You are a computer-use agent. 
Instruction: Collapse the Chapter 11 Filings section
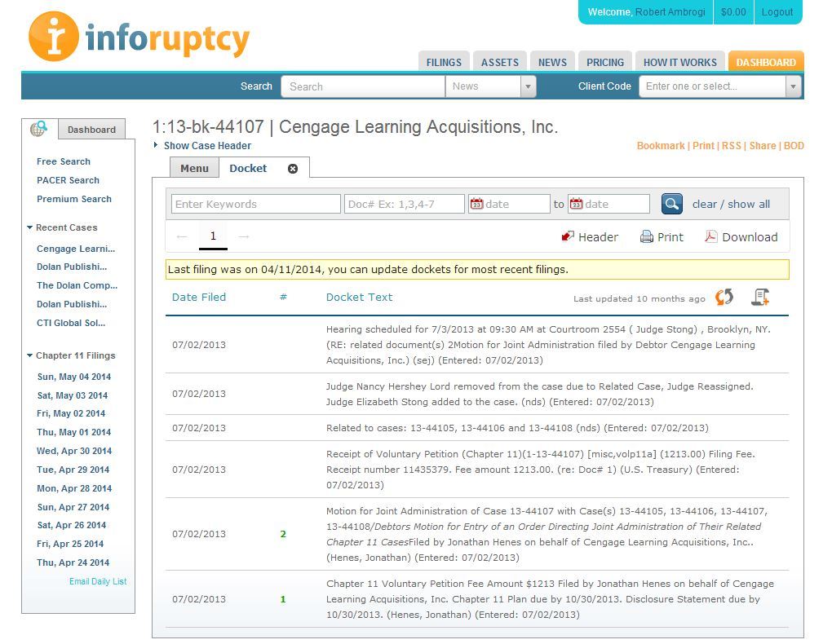click(x=71, y=355)
